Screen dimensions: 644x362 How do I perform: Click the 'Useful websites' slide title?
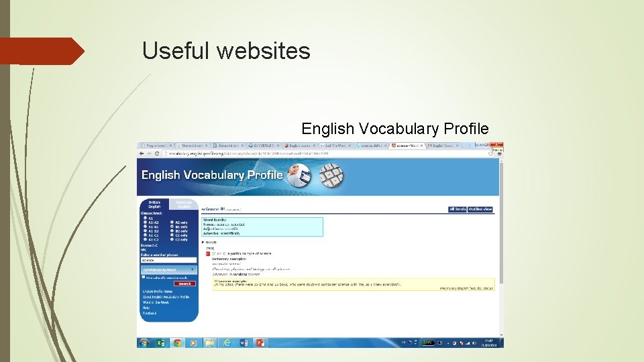226,50
